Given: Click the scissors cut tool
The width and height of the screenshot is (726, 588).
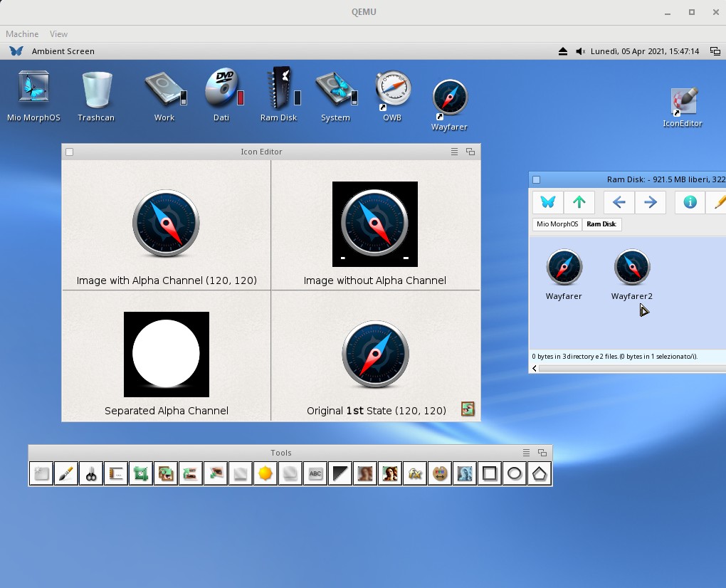Looking at the screenshot, I should point(91,473).
